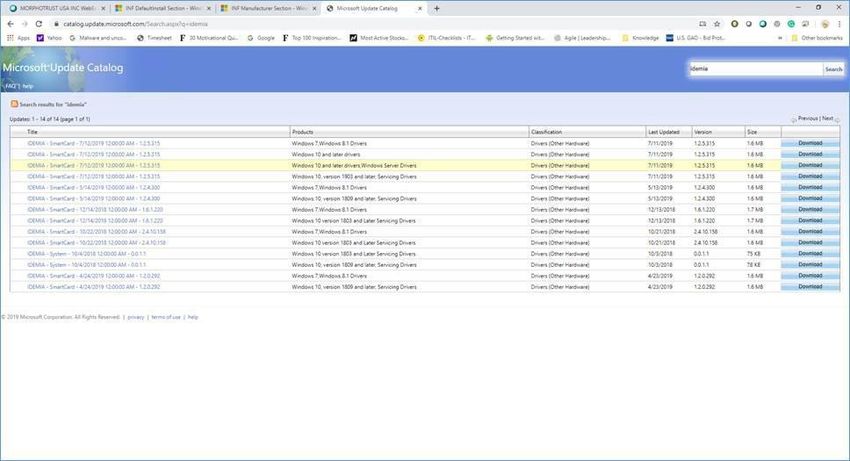
Task: Open the Apps bookmark shortcut
Action: coord(18,38)
